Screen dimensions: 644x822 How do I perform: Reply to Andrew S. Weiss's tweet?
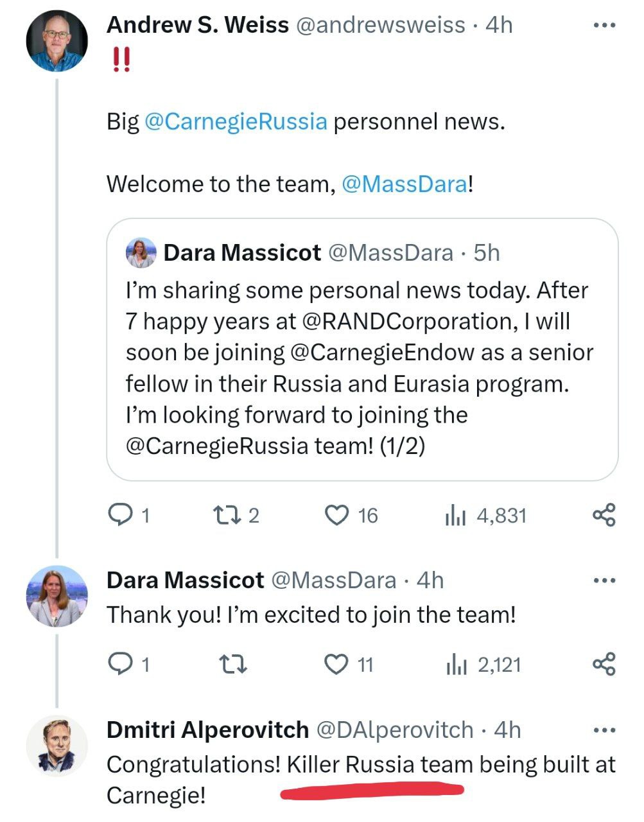119,515
